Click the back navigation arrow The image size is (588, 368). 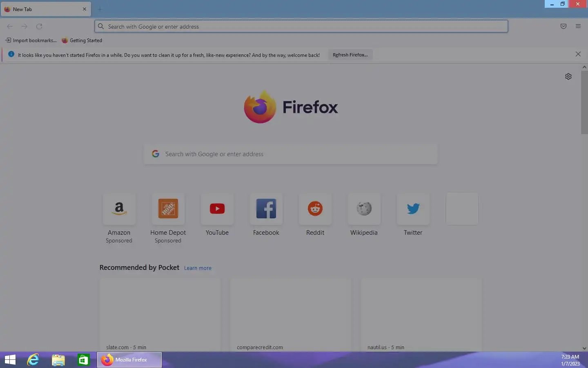coord(10,27)
